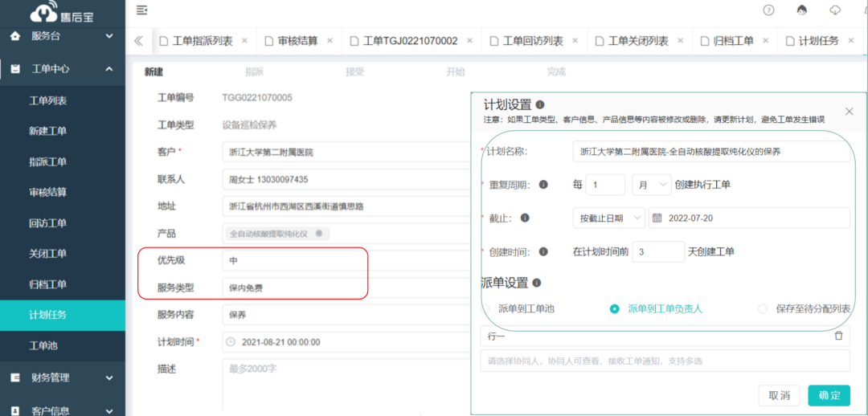
Task: Open help via question mark icon
Action: tap(768, 10)
